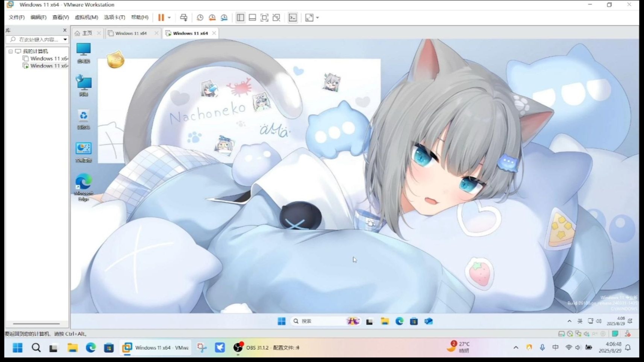This screenshot has height=362, width=644.
Task: Open Edge browser in the guest taskbar
Action: click(399, 321)
